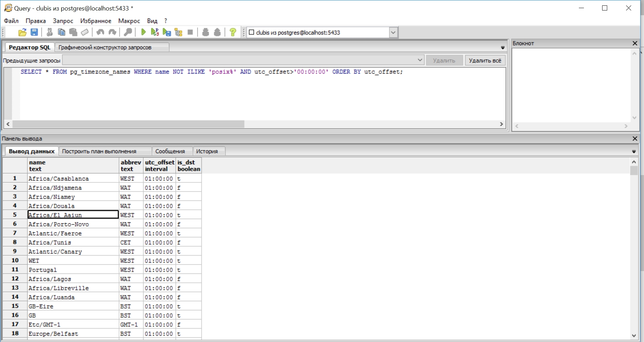Select the CET abbreviation cell

[131, 242]
